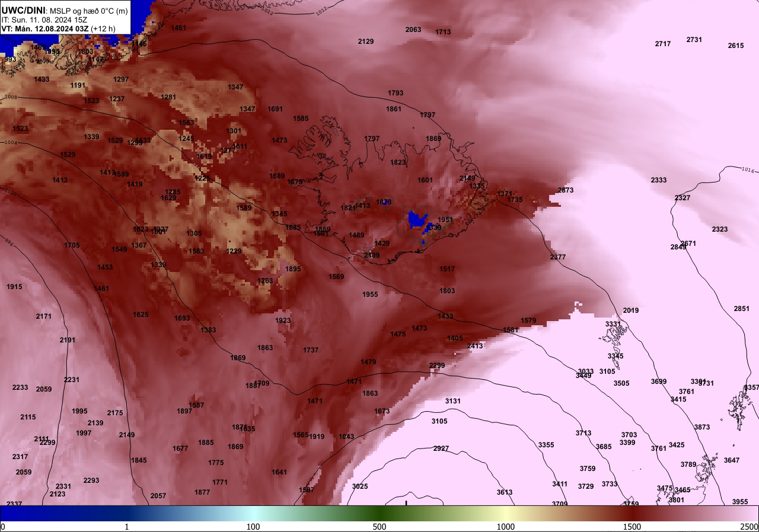759x532 pixels.
Task: Click the map value 1297
Action: (121, 79)
